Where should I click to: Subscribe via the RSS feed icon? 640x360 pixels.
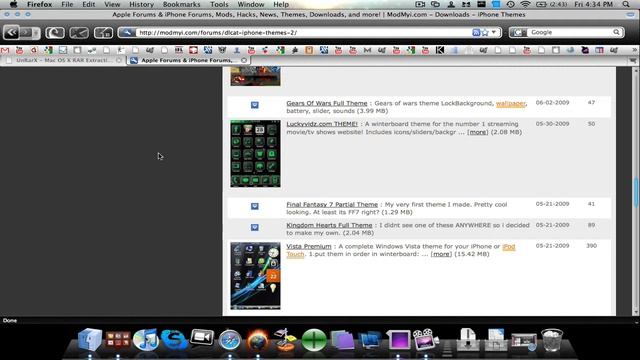pyautogui.click(x=476, y=32)
